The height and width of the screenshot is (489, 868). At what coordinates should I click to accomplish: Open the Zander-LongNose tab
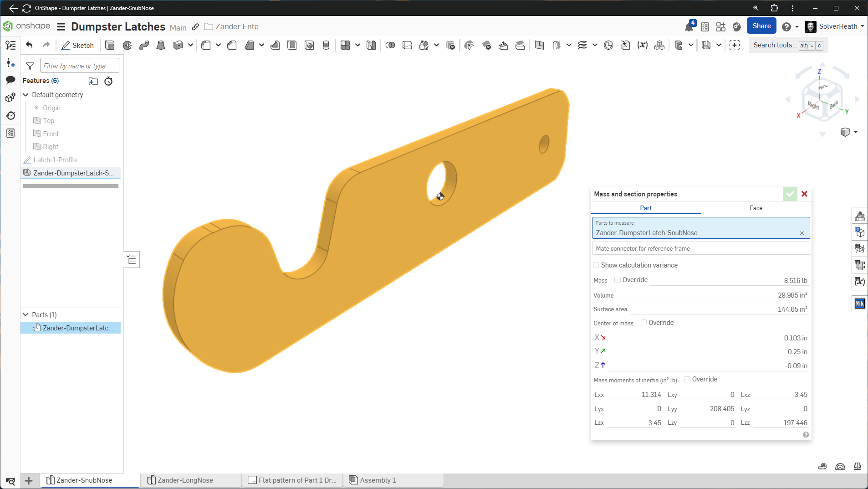tap(191, 480)
